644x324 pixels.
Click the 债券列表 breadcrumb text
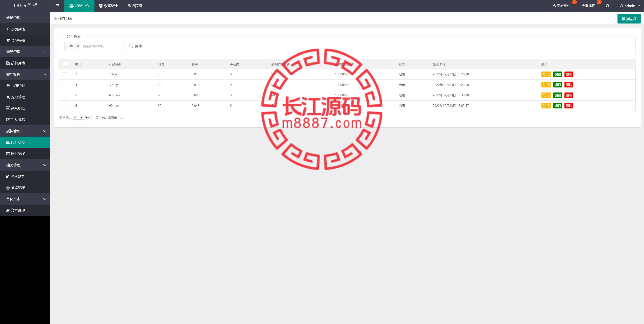pos(65,18)
